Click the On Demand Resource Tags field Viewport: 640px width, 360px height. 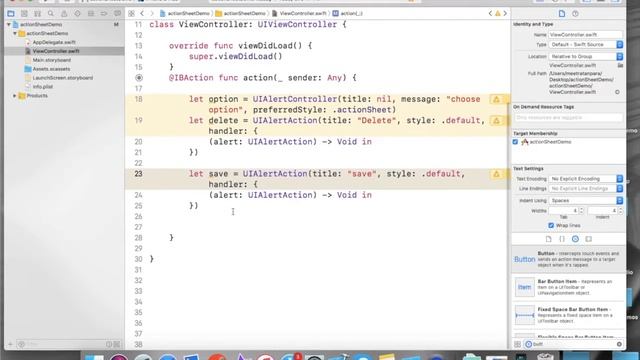coord(568,118)
